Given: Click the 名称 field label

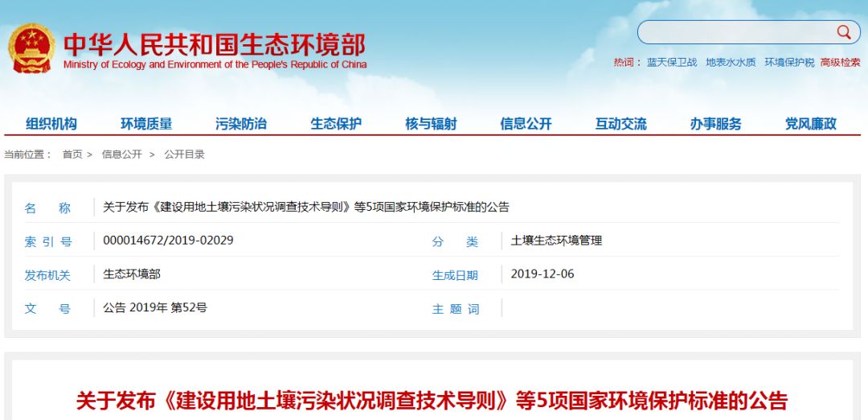Looking at the screenshot, I should (x=47, y=208).
